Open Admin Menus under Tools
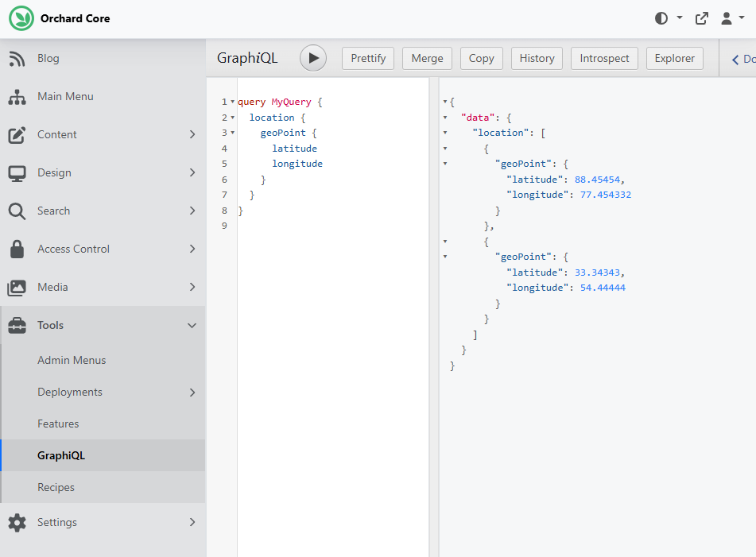756x557 pixels. tap(72, 360)
